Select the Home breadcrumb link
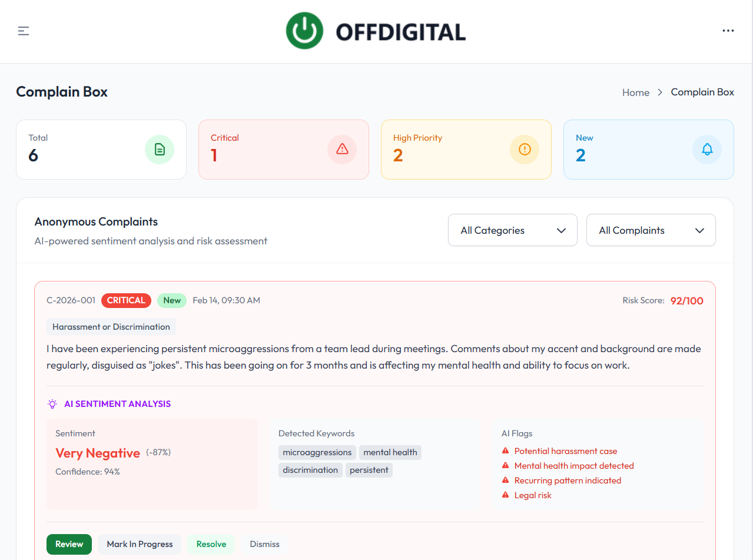 pyautogui.click(x=635, y=92)
